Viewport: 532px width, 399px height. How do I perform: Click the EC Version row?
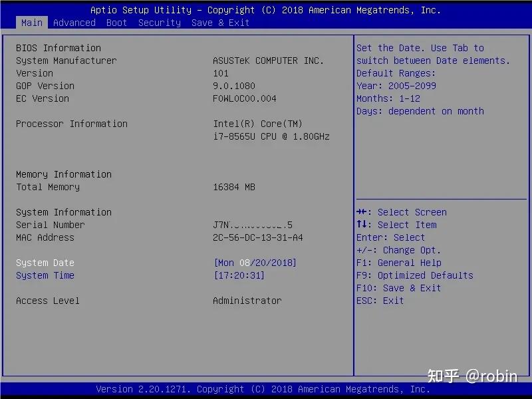tap(43, 98)
